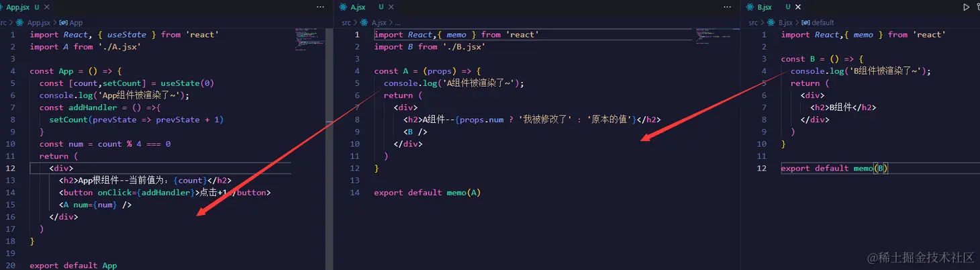Click './A.jsx' import path in App.jsx
Screen dimensions: 980x270
tap(119, 46)
